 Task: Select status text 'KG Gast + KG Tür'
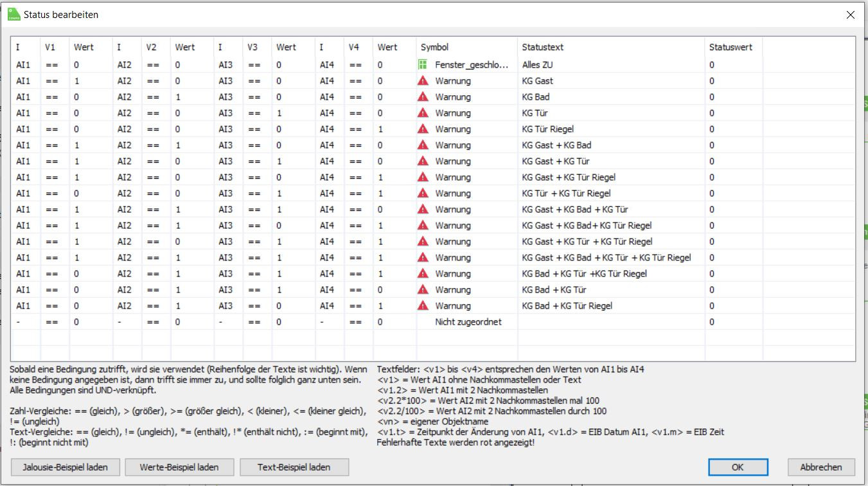pos(556,161)
